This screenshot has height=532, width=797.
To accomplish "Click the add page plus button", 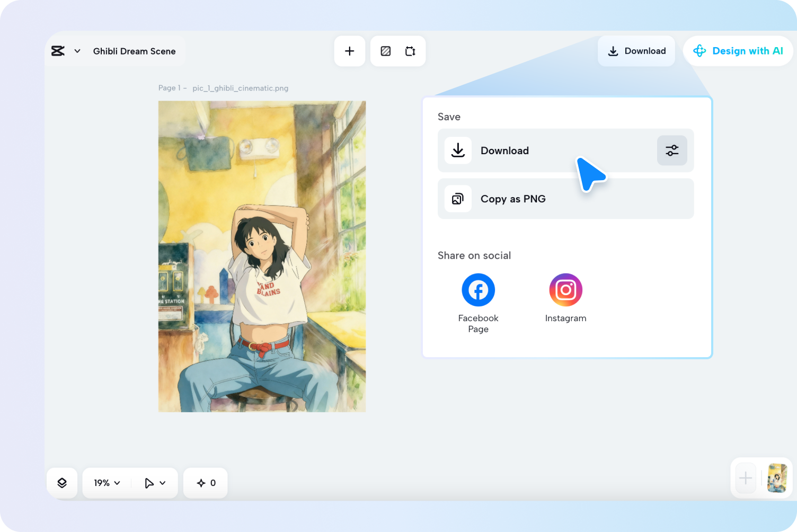I will [746, 478].
